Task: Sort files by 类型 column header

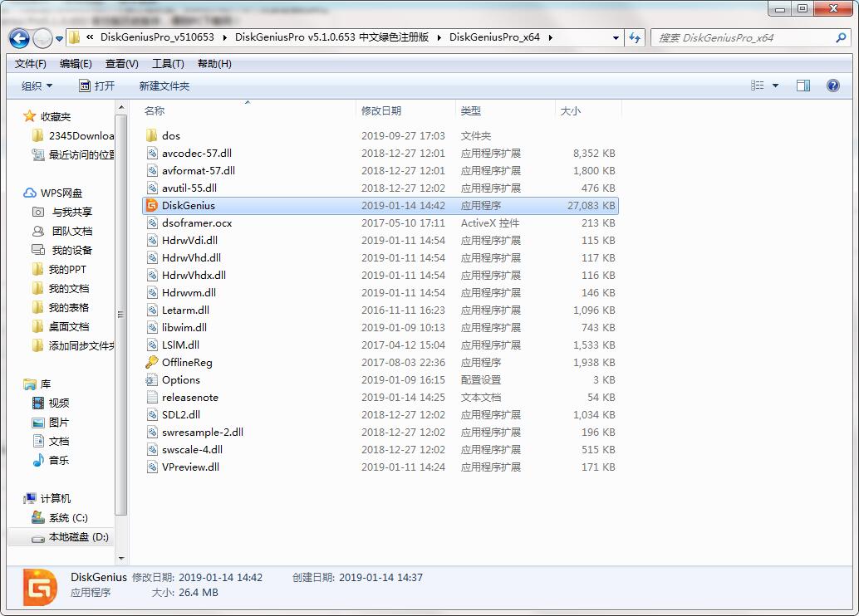Action: click(x=505, y=110)
